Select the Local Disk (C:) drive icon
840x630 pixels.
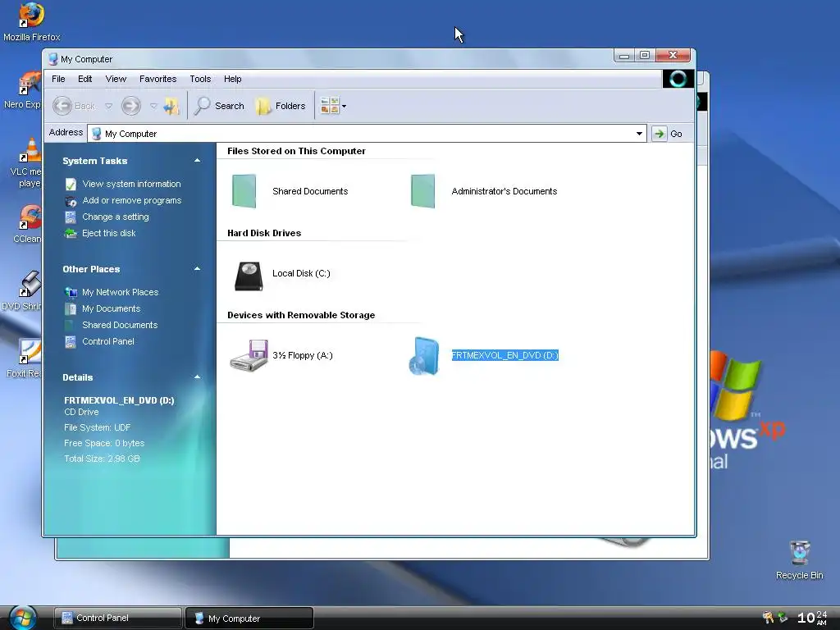click(x=249, y=276)
